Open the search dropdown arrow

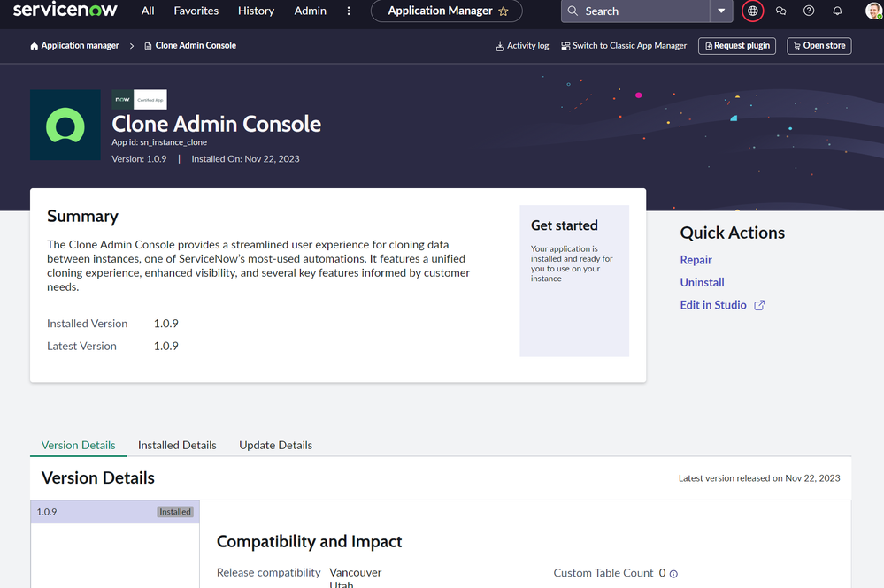[721, 11]
